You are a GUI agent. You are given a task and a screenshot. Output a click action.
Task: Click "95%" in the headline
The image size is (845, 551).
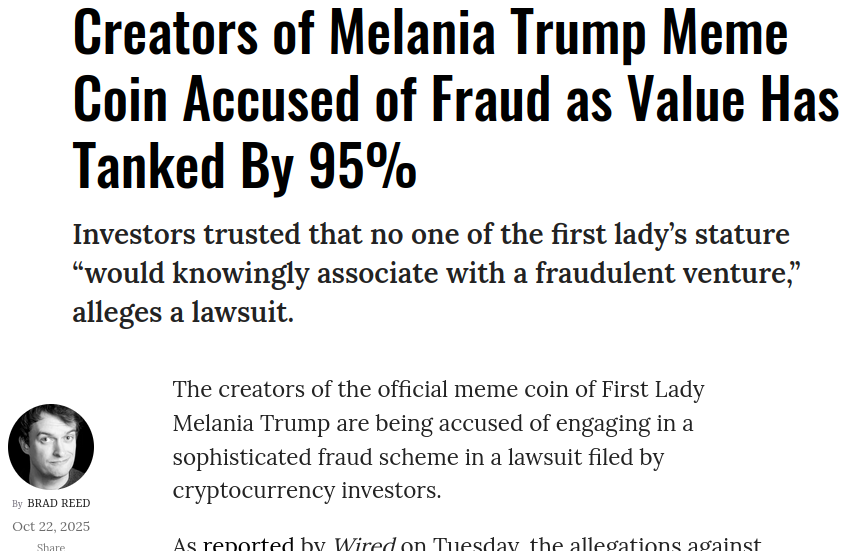coord(362,166)
